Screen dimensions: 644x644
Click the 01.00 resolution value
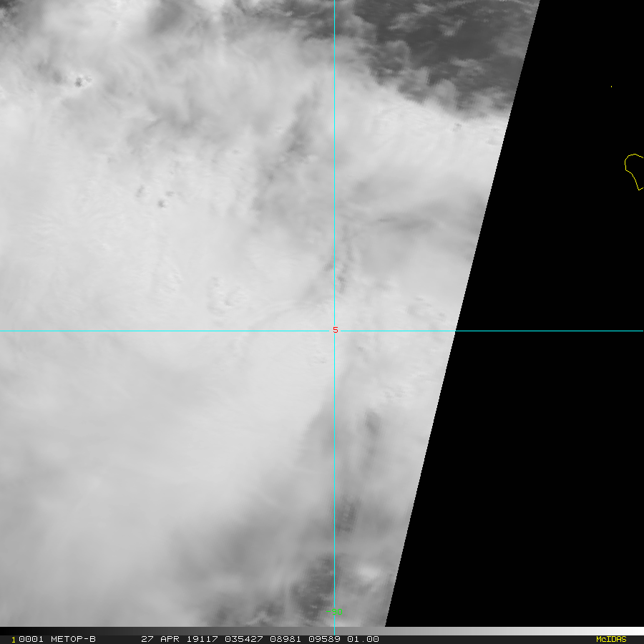click(x=364, y=639)
